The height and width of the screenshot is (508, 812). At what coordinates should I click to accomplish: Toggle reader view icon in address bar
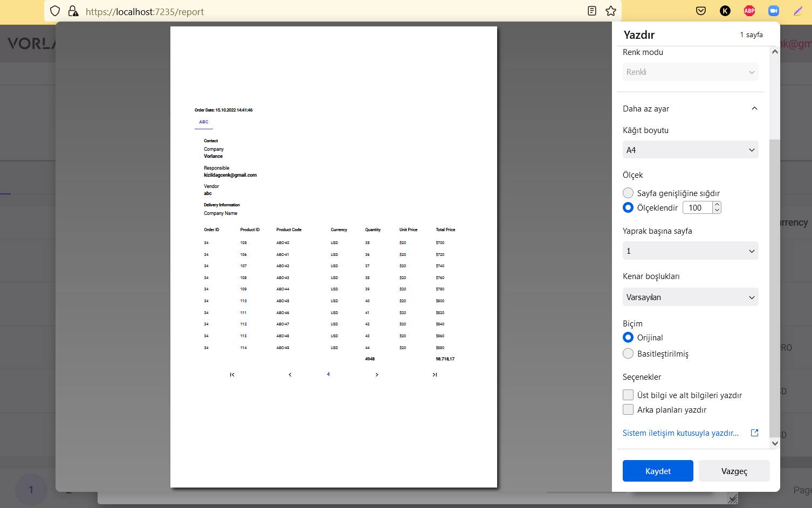point(592,11)
